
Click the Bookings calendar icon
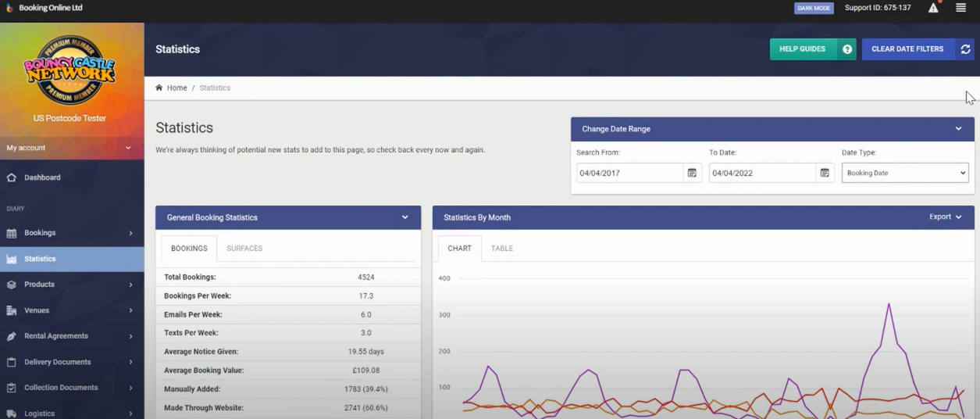(11, 233)
